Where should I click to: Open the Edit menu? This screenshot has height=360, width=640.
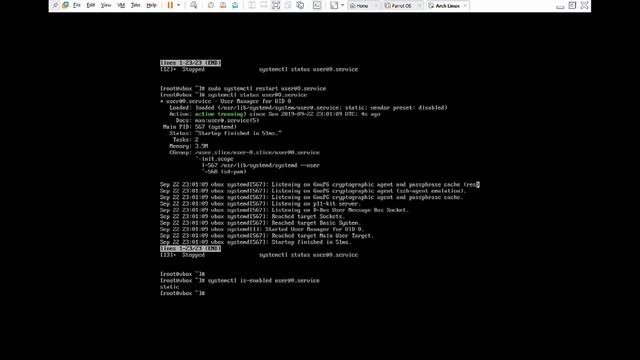(x=91, y=5)
